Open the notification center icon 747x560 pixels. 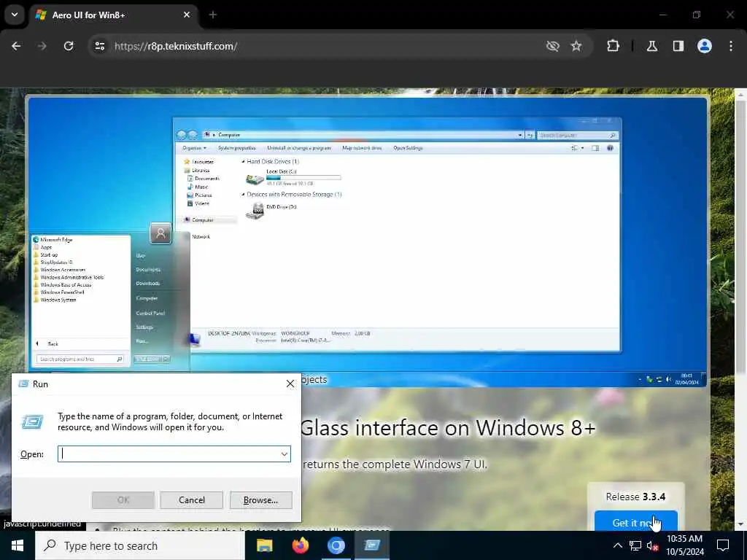(x=723, y=545)
